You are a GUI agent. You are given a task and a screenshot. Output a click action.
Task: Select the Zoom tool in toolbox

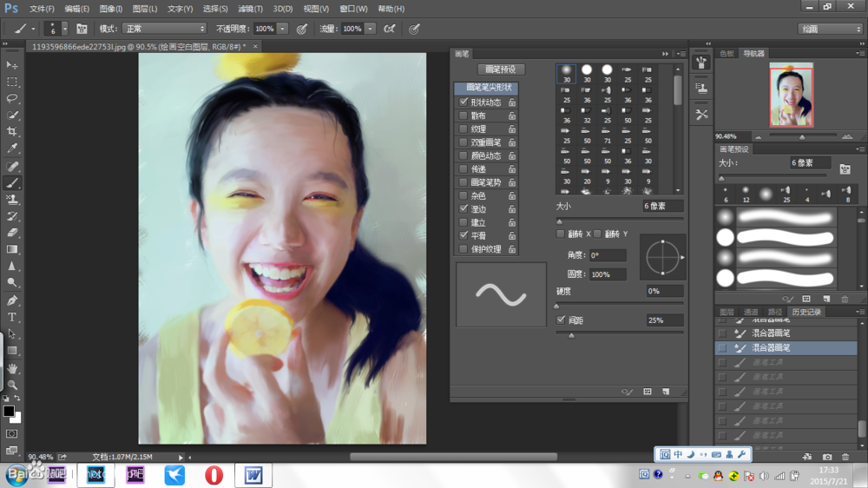click(x=12, y=384)
